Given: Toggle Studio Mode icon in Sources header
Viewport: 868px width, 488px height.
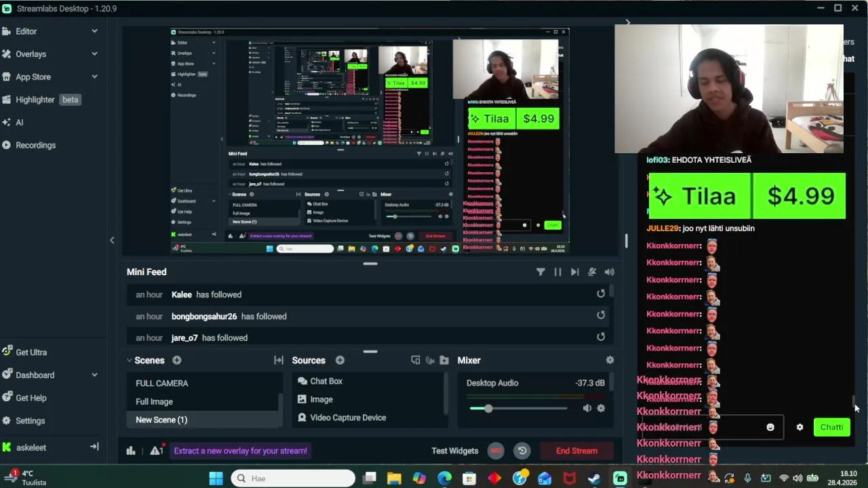Looking at the screenshot, I should coord(416,361).
